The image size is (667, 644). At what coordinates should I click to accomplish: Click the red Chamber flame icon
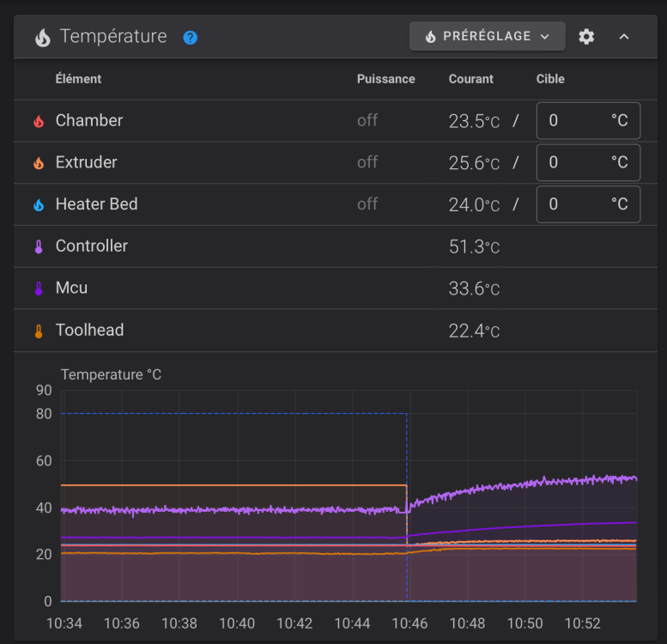point(39,121)
